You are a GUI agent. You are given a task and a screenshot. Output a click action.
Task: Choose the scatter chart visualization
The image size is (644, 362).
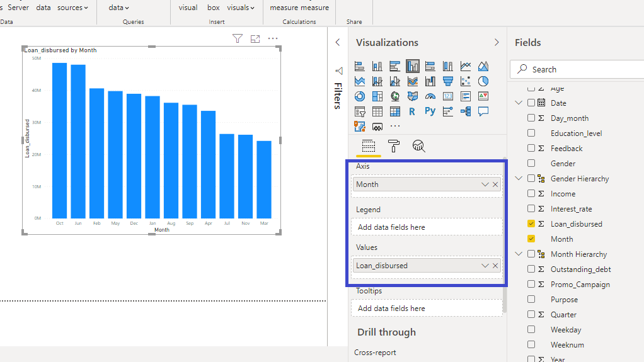tap(466, 81)
